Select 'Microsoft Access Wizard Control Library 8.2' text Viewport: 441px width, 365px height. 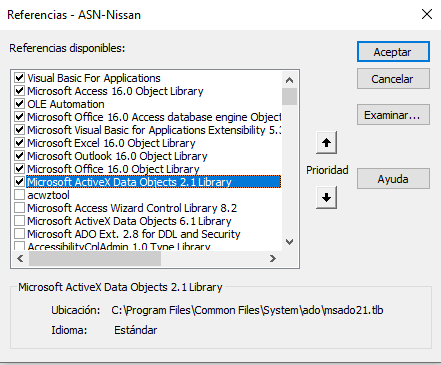tap(132, 208)
